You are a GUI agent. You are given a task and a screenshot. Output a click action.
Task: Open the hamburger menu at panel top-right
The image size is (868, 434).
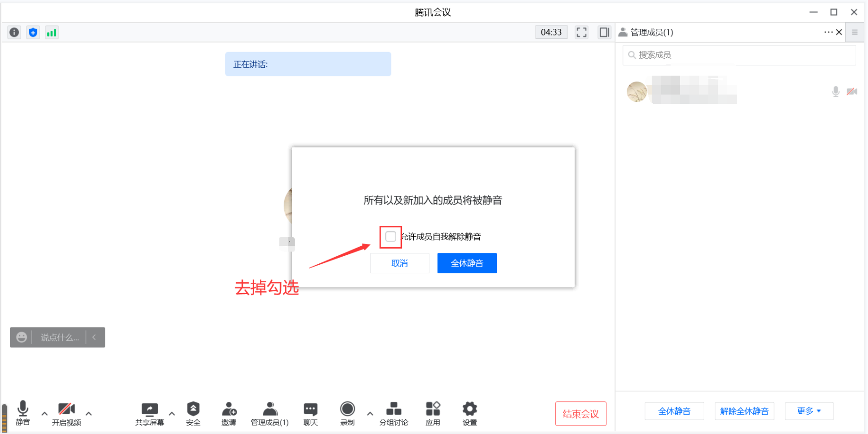[854, 32]
